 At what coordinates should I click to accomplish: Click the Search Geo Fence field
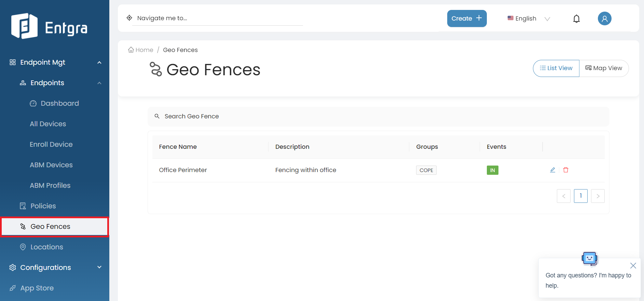coord(378,117)
